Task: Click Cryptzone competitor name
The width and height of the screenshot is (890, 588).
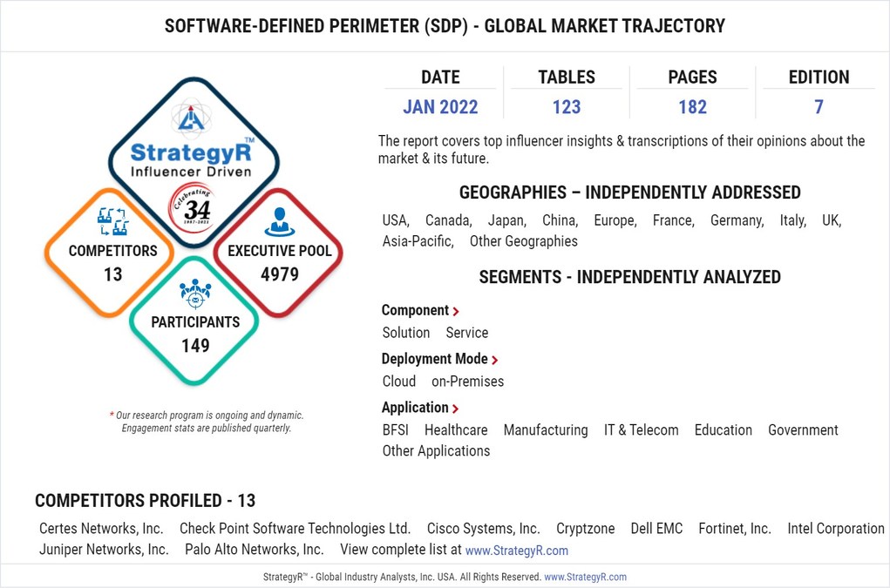Action: (585, 529)
